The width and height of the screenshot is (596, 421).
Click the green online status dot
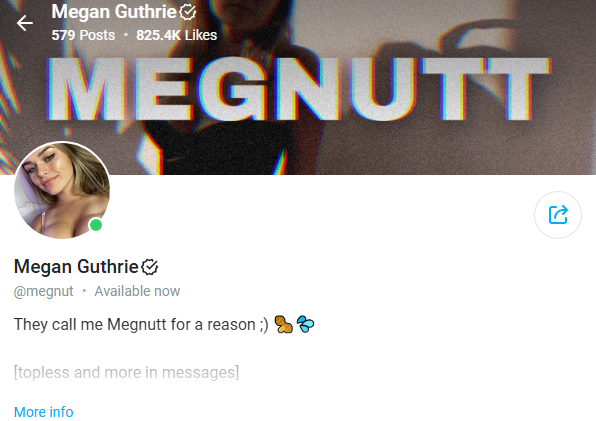tap(96, 225)
